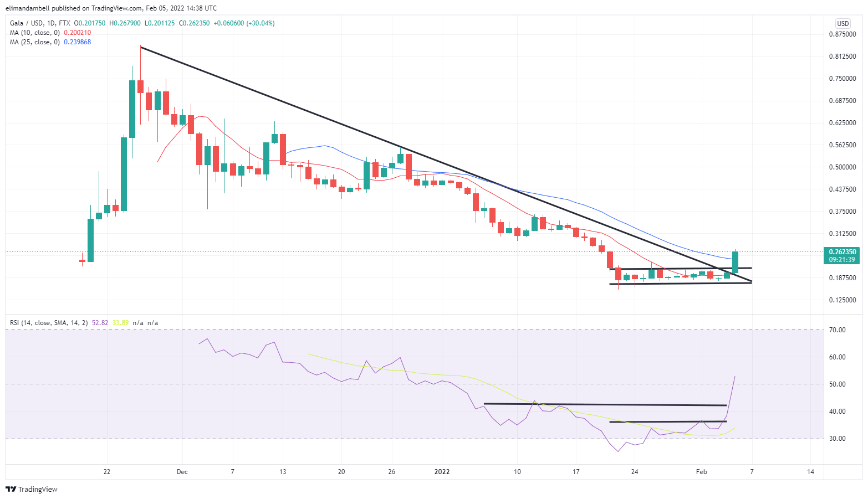This screenshot has width=868, height=499.
Task: Click the 0.437500 price axis label
Action: point(843,189)
